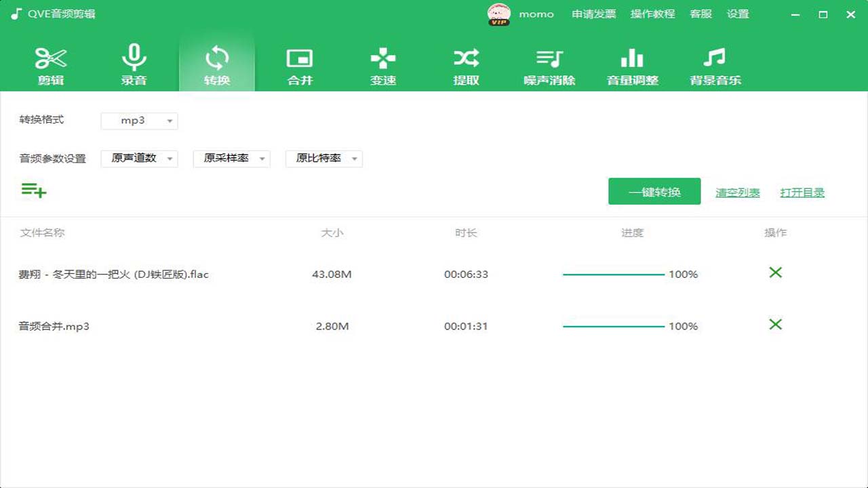Open the 设置 (Settings) menu
Screen dimensions: 868x488
pos(739,14)
